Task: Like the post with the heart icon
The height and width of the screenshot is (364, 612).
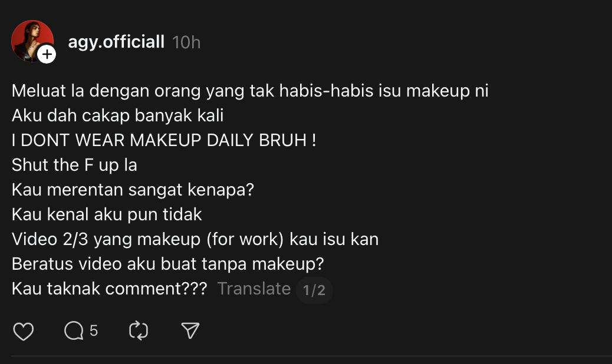Action: pyautogui.click(x=24, y=331)
